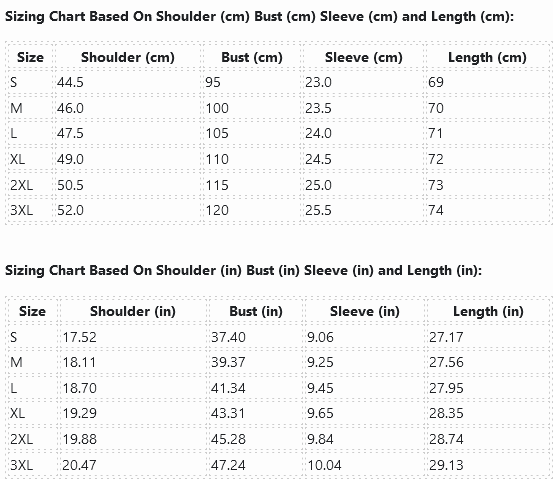
Task: Click the inches sizing chart heading
Action: coord(243,271)
